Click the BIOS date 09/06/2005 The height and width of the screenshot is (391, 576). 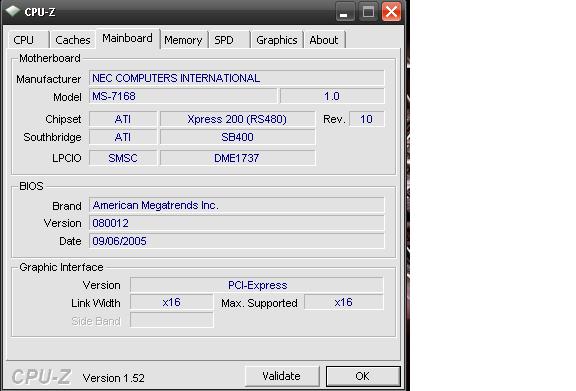pos(237,241)
